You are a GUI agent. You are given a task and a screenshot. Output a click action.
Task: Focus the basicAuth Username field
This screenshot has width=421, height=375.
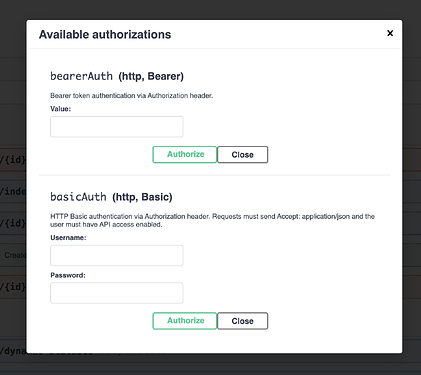click(117, 255)
